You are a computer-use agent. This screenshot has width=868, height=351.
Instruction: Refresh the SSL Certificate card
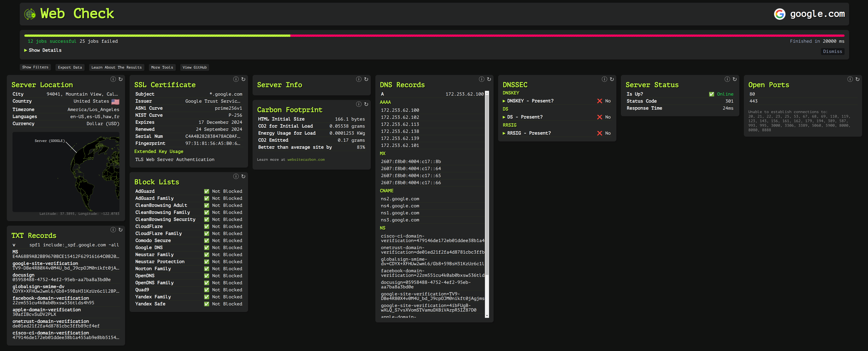(243, 79)
